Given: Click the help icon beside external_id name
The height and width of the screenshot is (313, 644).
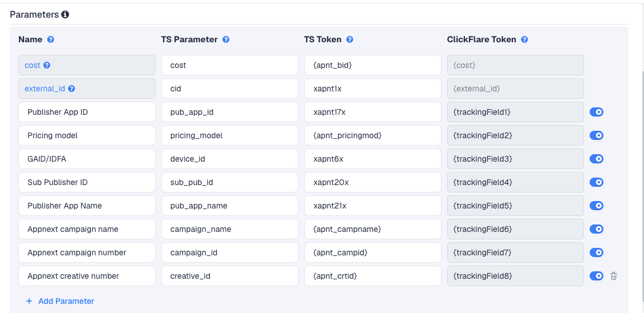Looking at the screenshot, I should click(71, 89).
